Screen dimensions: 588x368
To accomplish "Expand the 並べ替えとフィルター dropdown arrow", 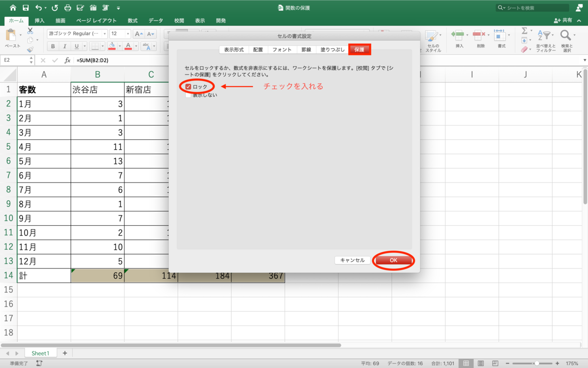I will [553, 35].
